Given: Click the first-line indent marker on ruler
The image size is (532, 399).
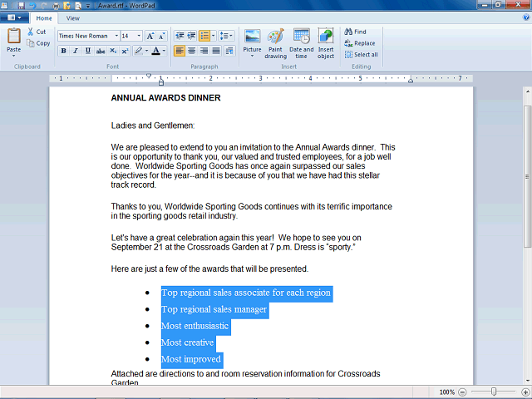Looking at the screenshot, I should click(149, 76).
